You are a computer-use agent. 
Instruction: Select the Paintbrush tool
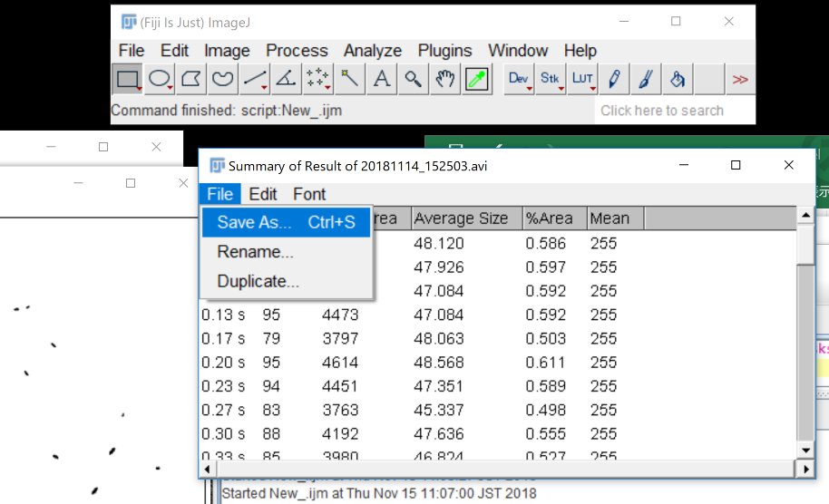click(646, 79)
